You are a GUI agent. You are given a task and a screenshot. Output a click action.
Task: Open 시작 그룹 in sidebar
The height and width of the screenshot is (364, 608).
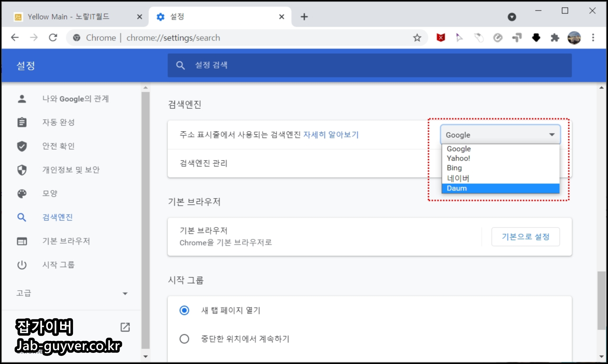tap(58, 265)
